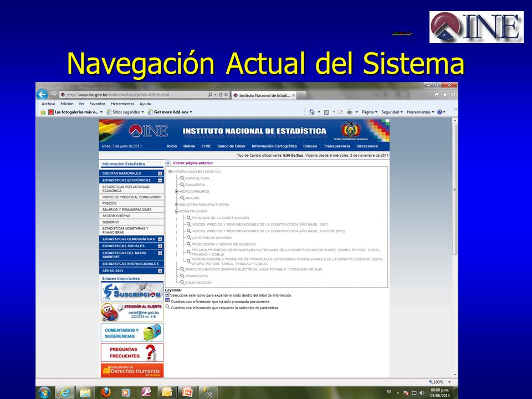Image resolution: width=532 pixels, height=399 pixels.
Task: Click the favorites bar star icon
Action: (x=43, y=112)
